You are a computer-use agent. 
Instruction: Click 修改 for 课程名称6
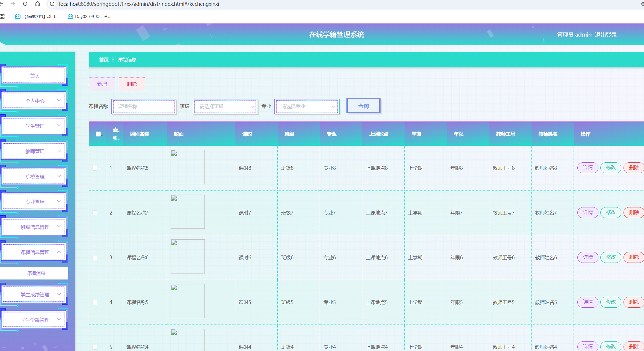611,257
